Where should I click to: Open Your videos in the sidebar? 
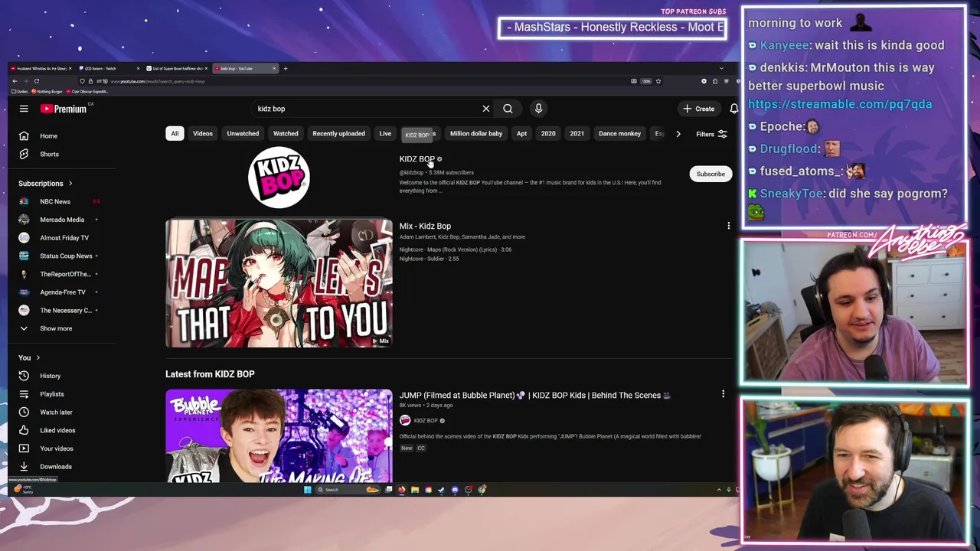(x=57, y=448)
